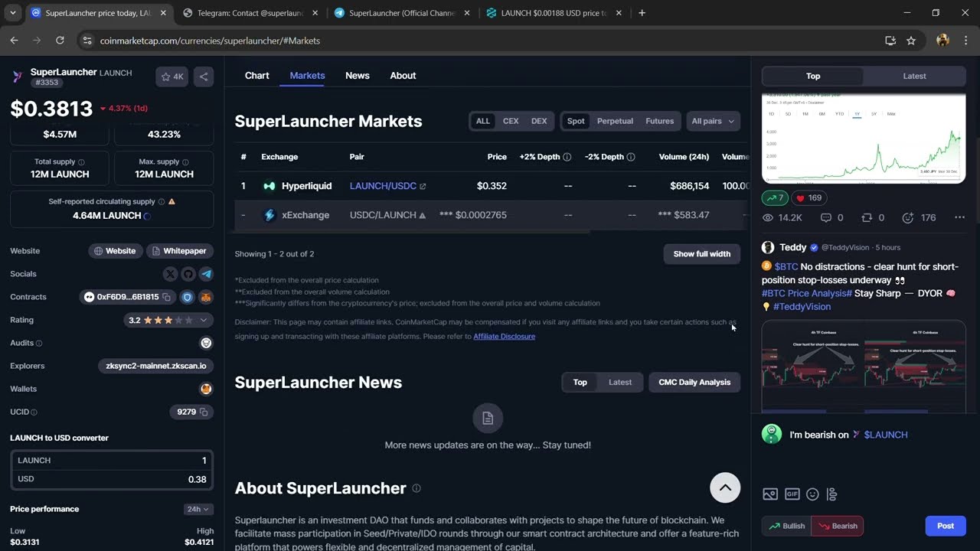
Task: Open the Affiliate Disclosure link
Action: [x=504, y=336]
